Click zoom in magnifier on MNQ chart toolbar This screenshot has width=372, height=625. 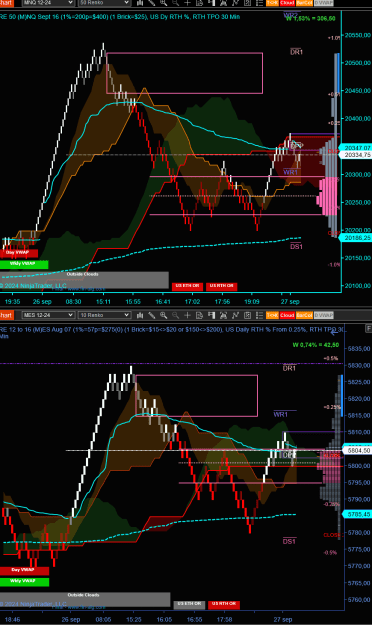(x=163, y=3)
